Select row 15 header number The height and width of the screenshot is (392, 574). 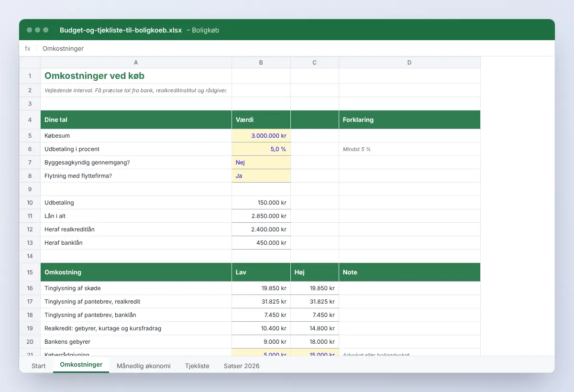[30, 272]
